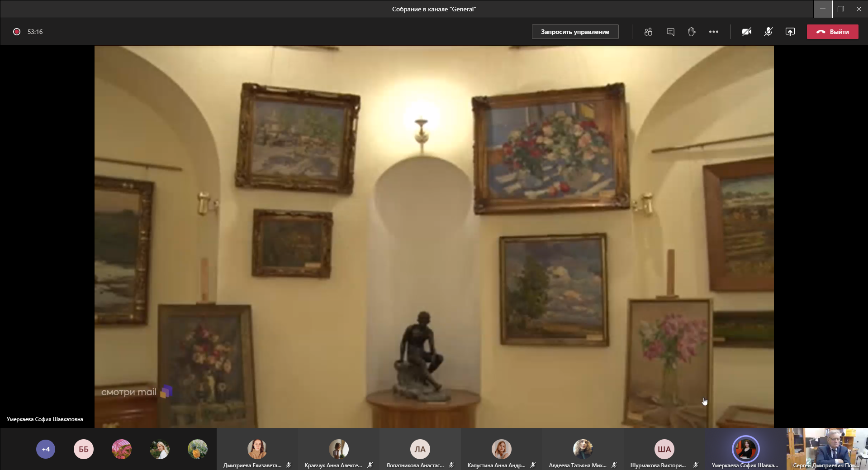This screenshot has height=470, width=868.
Task: Expand the +4 additional participants
Action: [x=46, y=449]
